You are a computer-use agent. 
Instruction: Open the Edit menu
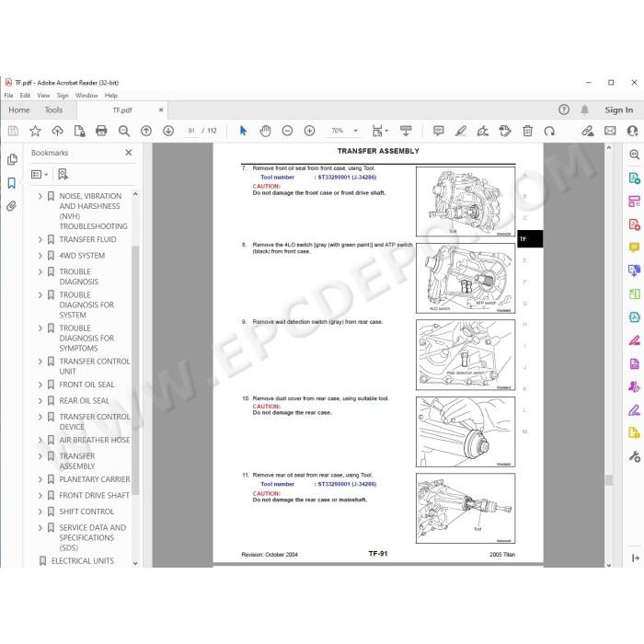[25, 96]
